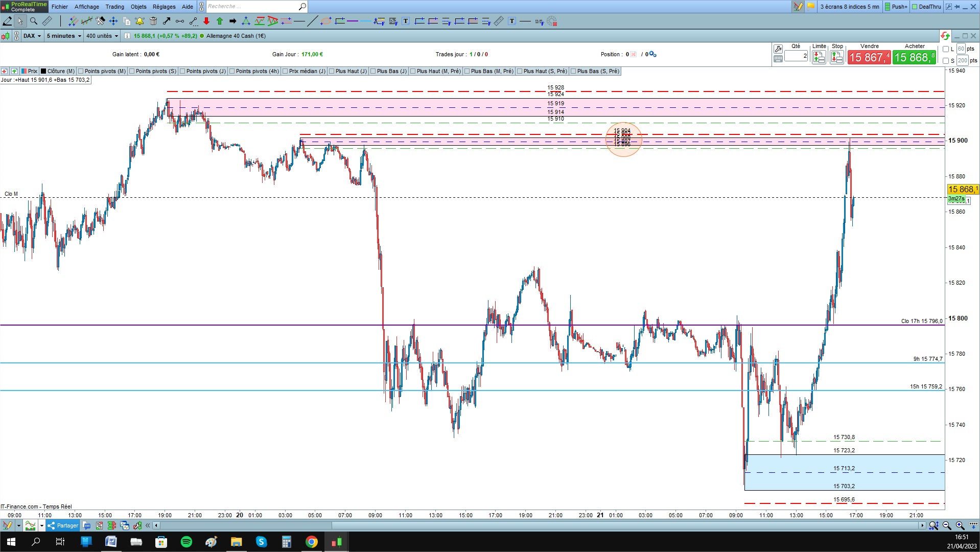This screenshot has width=980, height=552.
Task: Expand the 5 minutes timeframe dropdown
Action: tap(64, 36)
